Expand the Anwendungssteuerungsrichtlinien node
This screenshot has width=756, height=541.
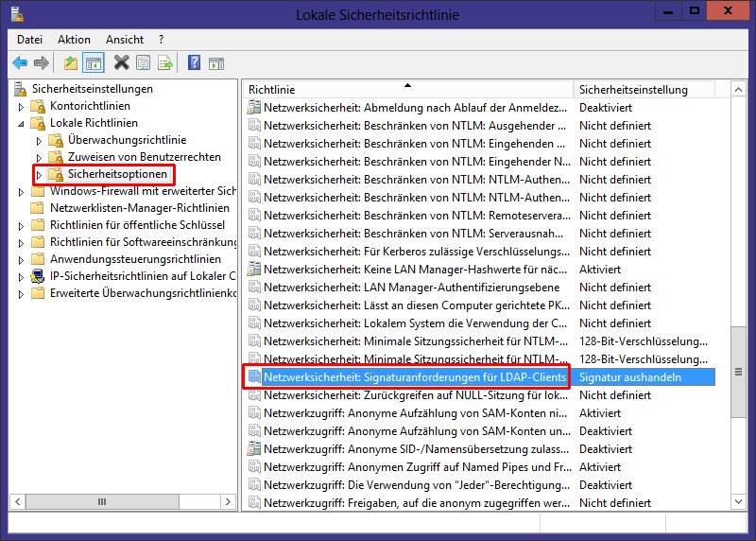(x=21, y=260)
